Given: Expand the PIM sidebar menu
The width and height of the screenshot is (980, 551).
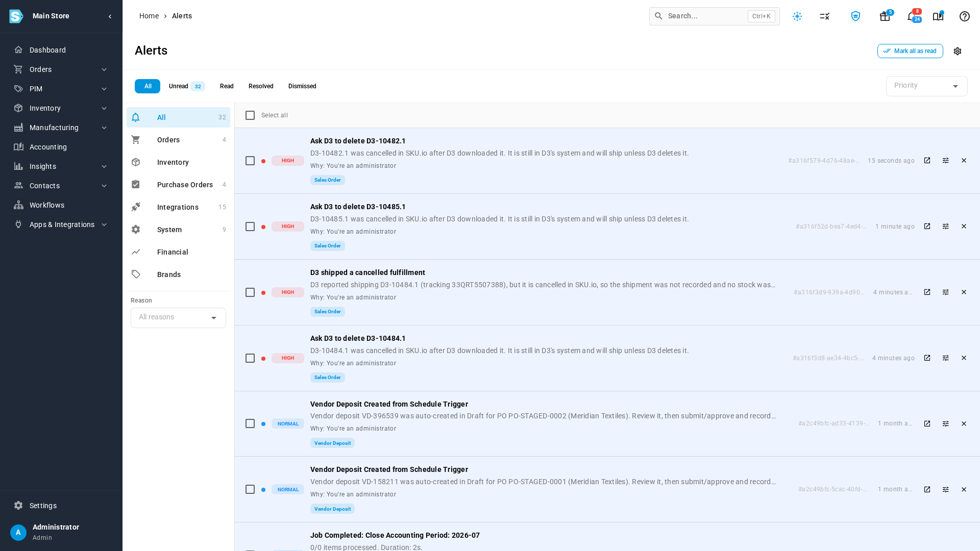Looking at the screenshot, I should 61,89.
